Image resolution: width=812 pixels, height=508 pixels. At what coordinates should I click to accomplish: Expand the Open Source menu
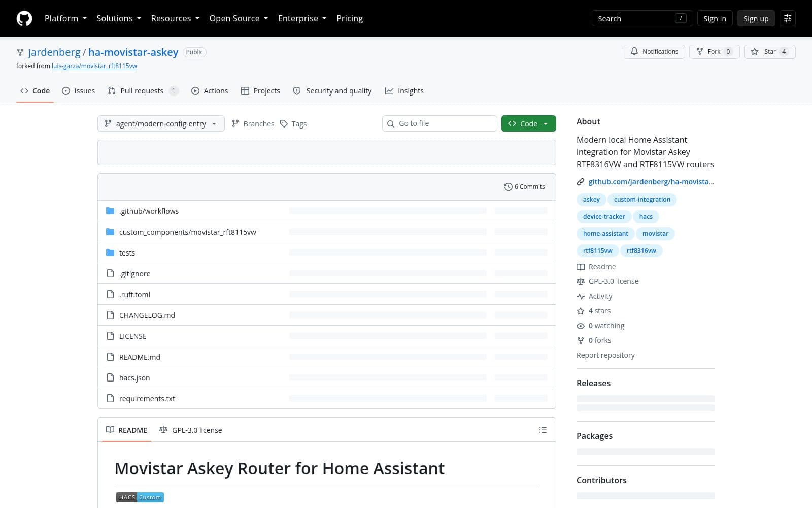(239, 18)
